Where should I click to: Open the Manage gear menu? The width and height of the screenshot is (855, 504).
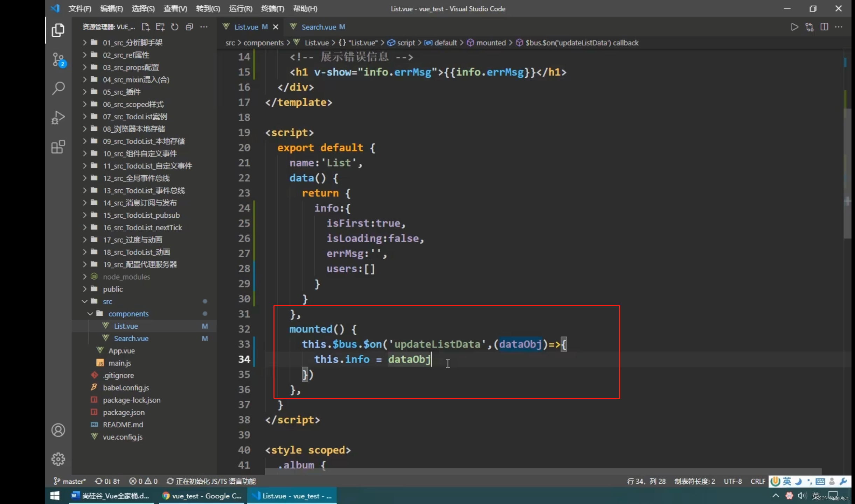(58, 459)
